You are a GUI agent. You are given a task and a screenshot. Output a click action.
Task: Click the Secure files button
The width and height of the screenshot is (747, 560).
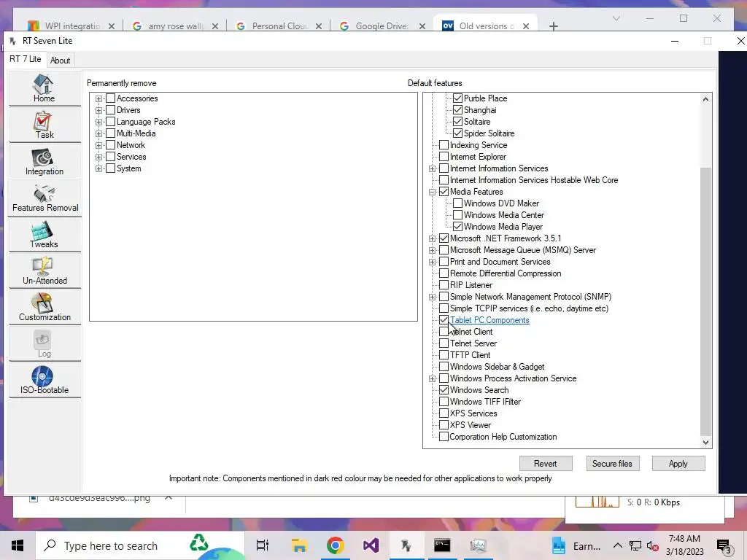pyautogui.click(x=612, y=463)
